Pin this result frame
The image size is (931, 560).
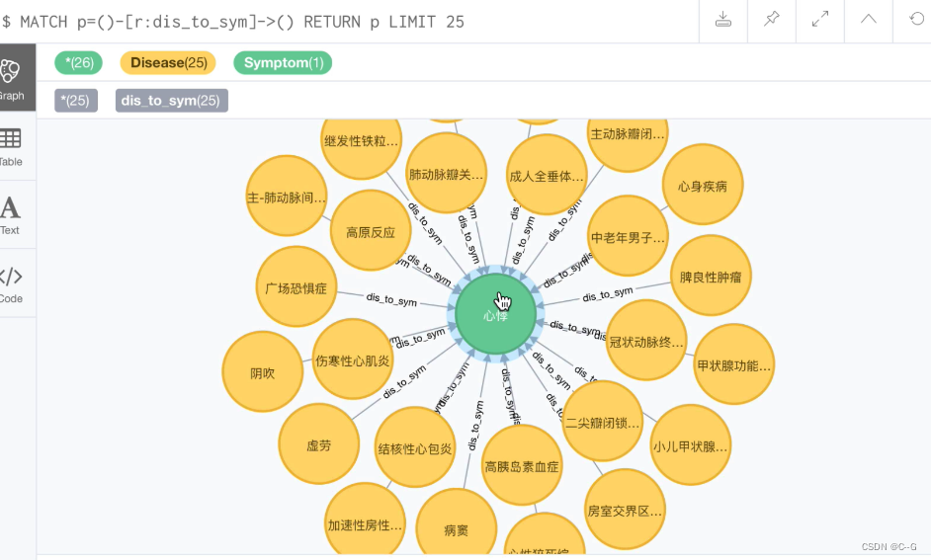coord(771,20)
